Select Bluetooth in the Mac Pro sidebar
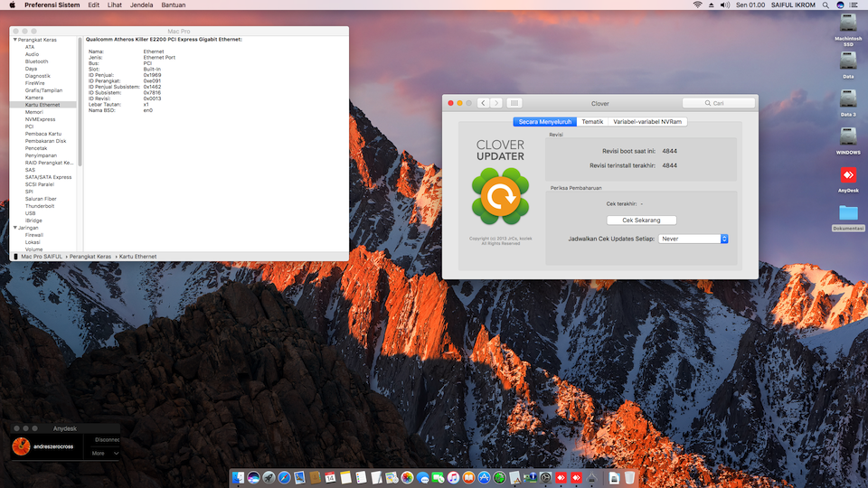 pyautogui.click(x=36, y=61)
